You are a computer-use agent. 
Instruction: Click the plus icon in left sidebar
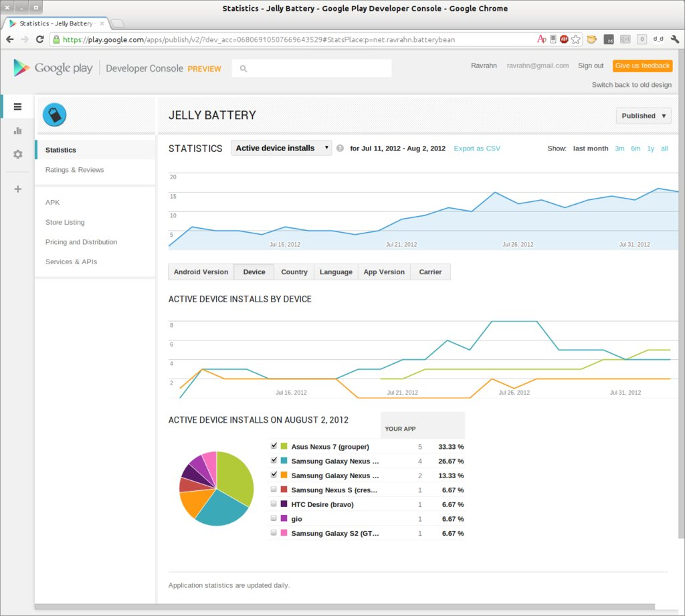(x=17, y=189)
